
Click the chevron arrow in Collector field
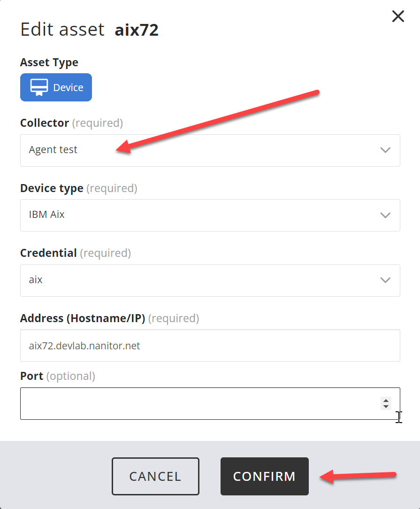(385, 150)
